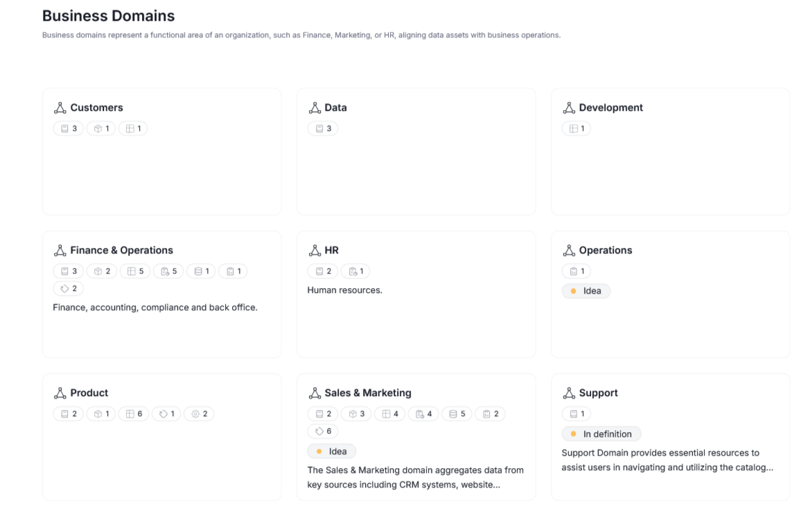This screenshot has width=812, height=529.
Task: Click the database badge in Finance & Operations
Action: (x=201, y=271)
